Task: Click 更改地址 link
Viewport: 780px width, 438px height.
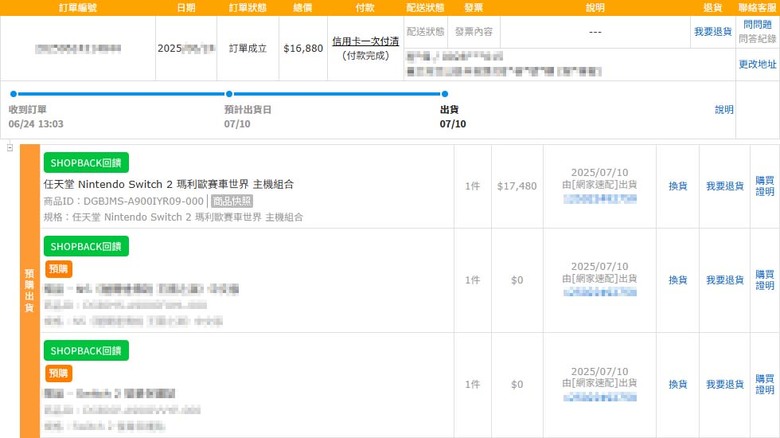Action: [x=757, y=64]
